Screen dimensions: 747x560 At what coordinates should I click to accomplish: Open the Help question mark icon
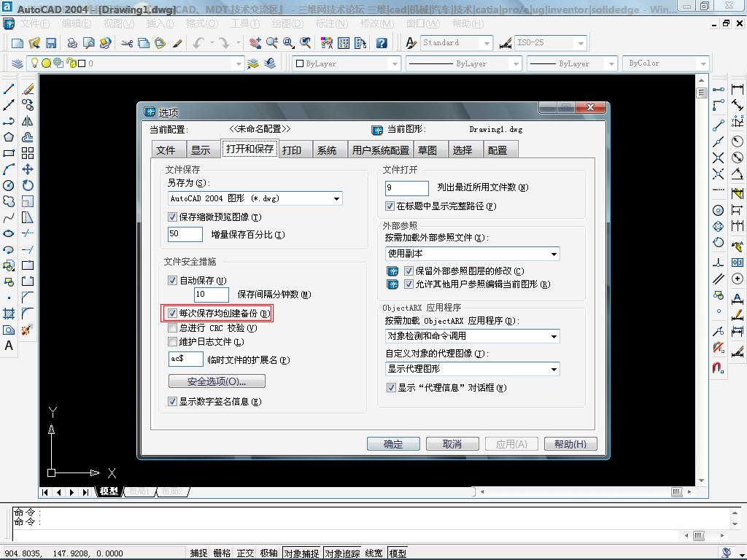click(x=381, y=43)
